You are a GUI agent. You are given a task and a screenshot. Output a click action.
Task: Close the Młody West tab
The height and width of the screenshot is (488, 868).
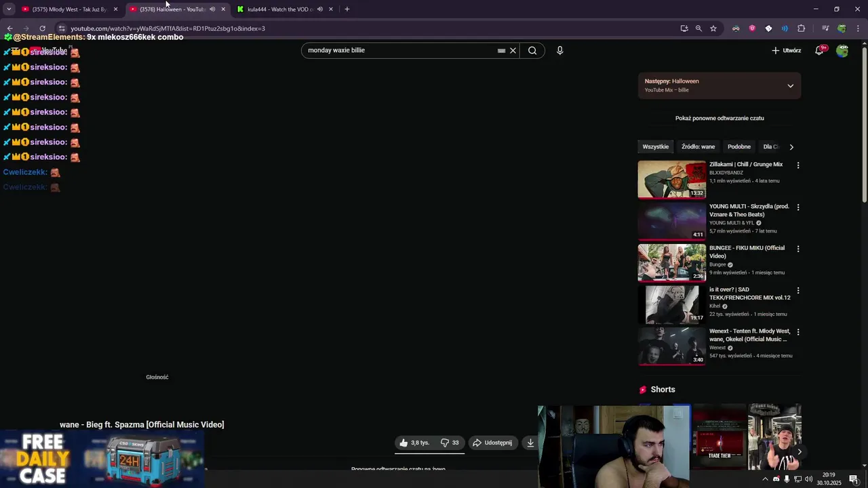click(x=115, y=9)
